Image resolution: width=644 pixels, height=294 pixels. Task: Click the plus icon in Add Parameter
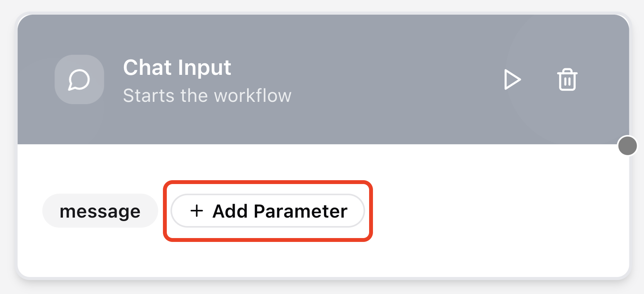pyautogui.click(x=197, y=211)
